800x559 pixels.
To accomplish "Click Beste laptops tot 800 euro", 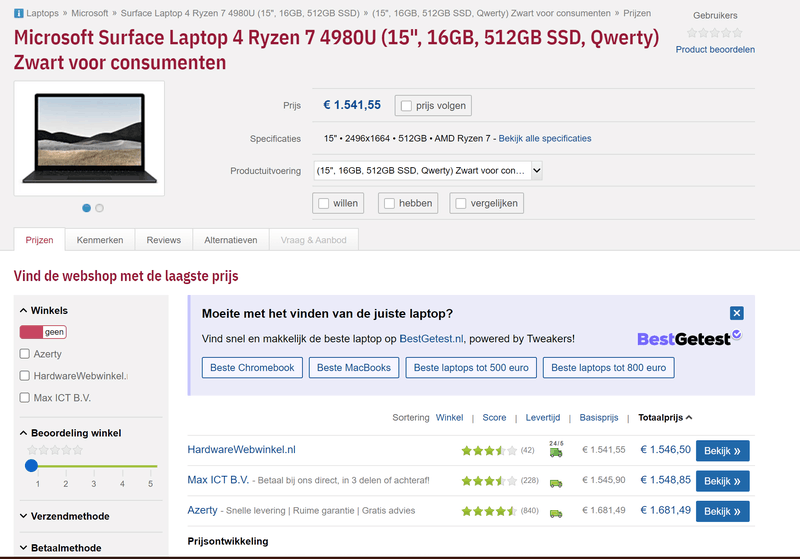I will pos(608,368).
